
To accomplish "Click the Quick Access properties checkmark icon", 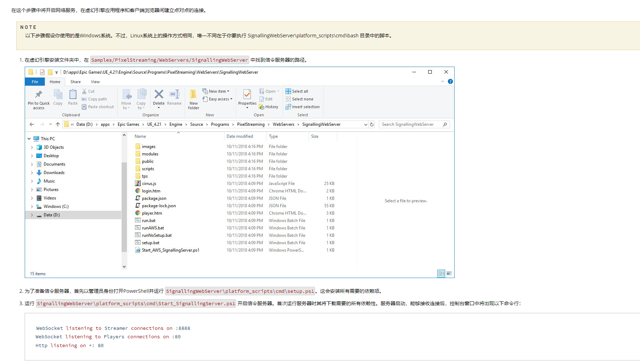I will (42, 72).
